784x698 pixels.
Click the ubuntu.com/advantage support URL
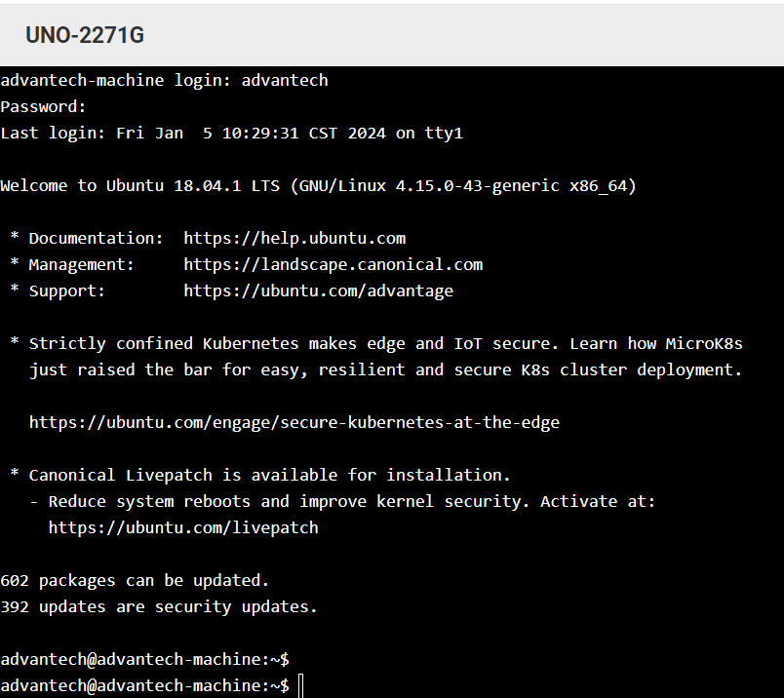(x=318, y=291)
